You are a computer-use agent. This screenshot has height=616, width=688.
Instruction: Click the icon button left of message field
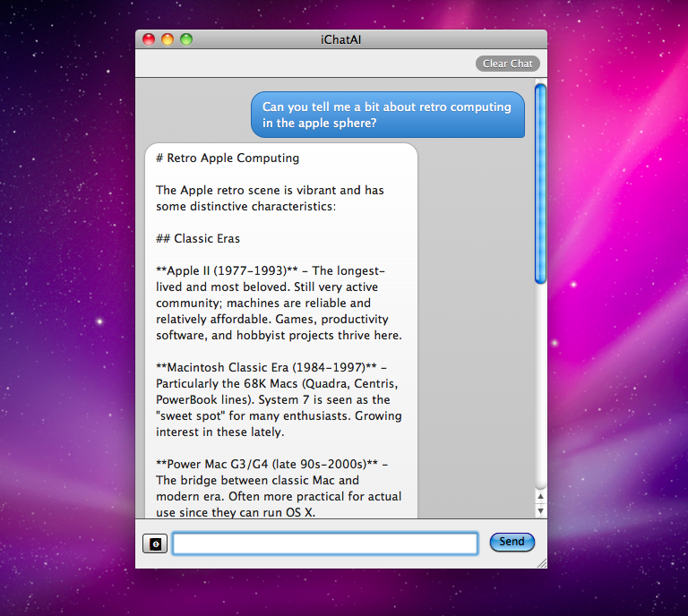pos(155,543)
